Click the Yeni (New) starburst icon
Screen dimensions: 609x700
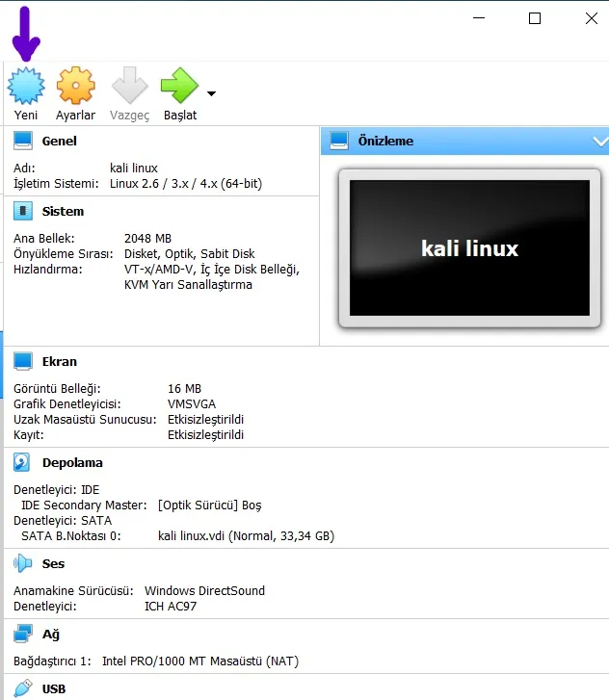click(x=26, y=86)
